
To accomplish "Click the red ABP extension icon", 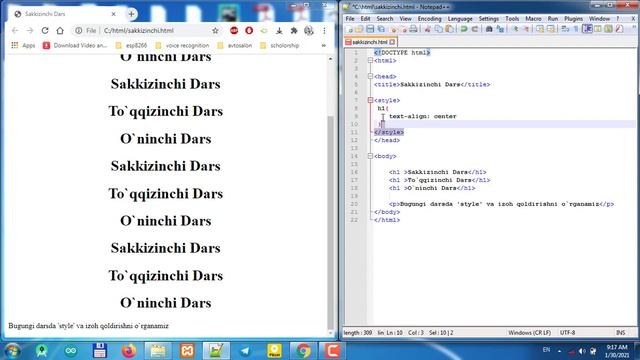I will tap(234, 31).
